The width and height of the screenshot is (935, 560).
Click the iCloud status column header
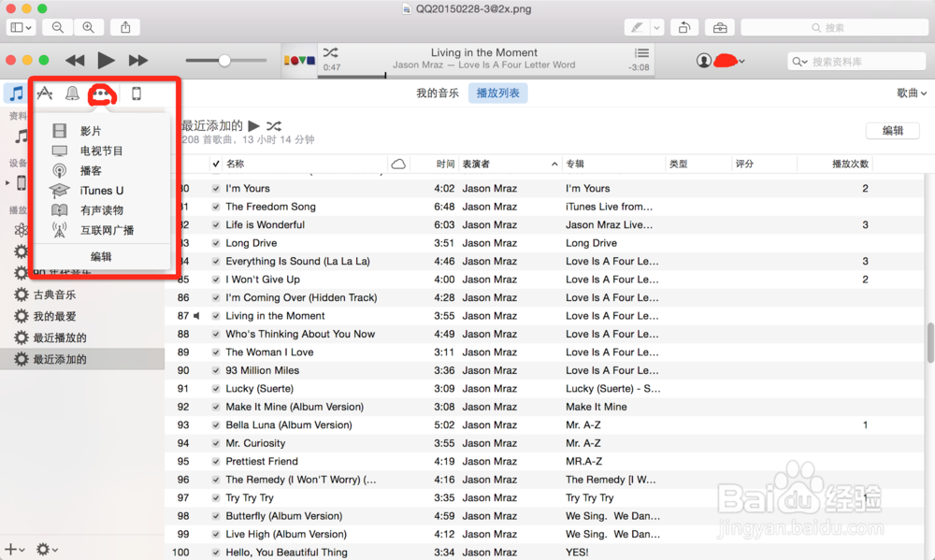398,164
